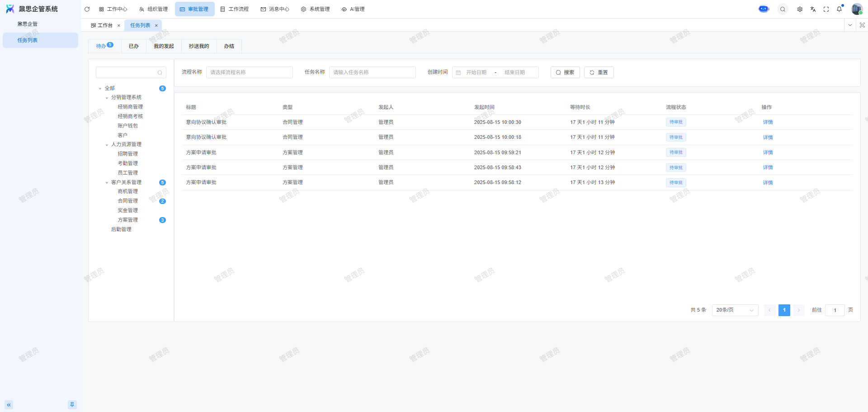Click the refresh page icon
868x412 pixels.
coord(87,9)
